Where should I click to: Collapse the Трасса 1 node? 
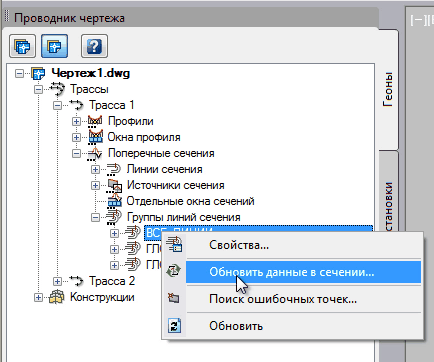point(57,105)
